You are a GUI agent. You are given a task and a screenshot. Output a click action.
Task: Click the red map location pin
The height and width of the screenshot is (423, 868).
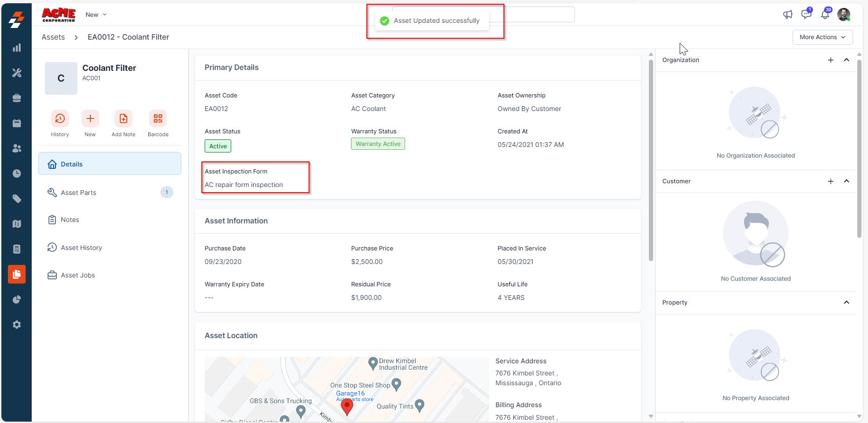pyautogui.click(x=347, y=407)
